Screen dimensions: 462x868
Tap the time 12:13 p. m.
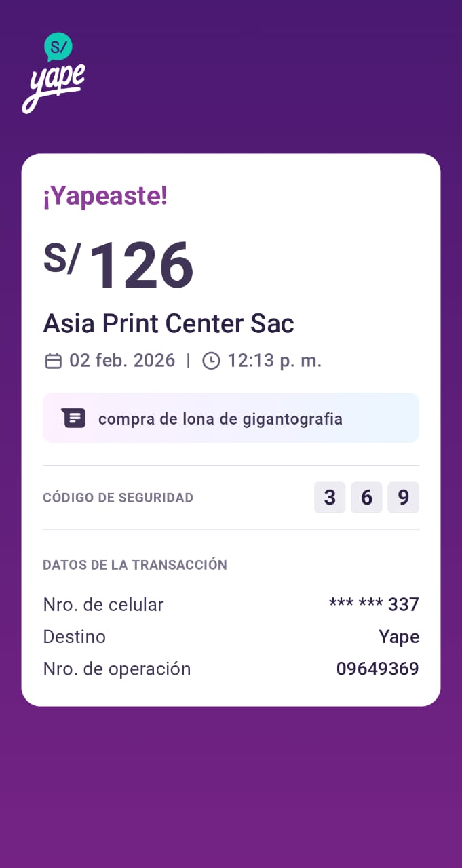coord(274,361)
